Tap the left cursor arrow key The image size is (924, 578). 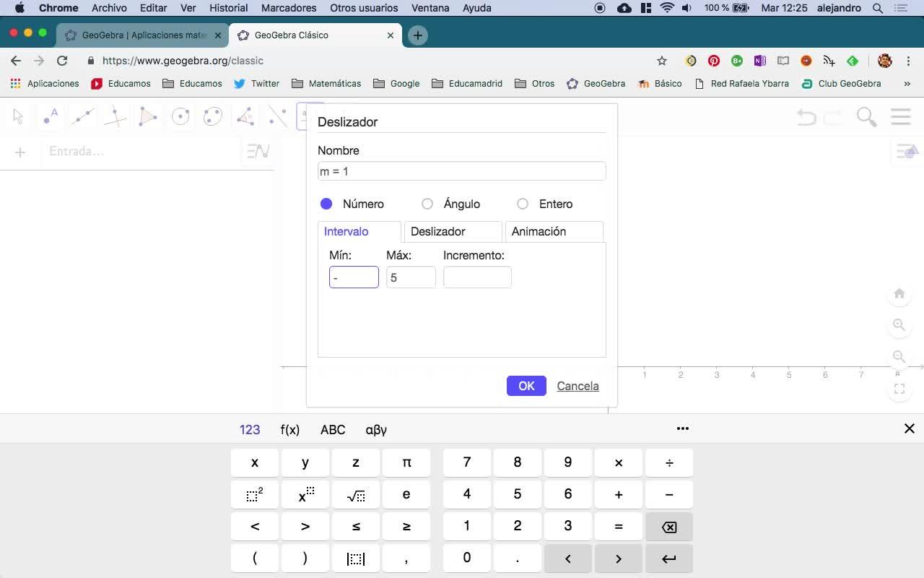[568, 558]
